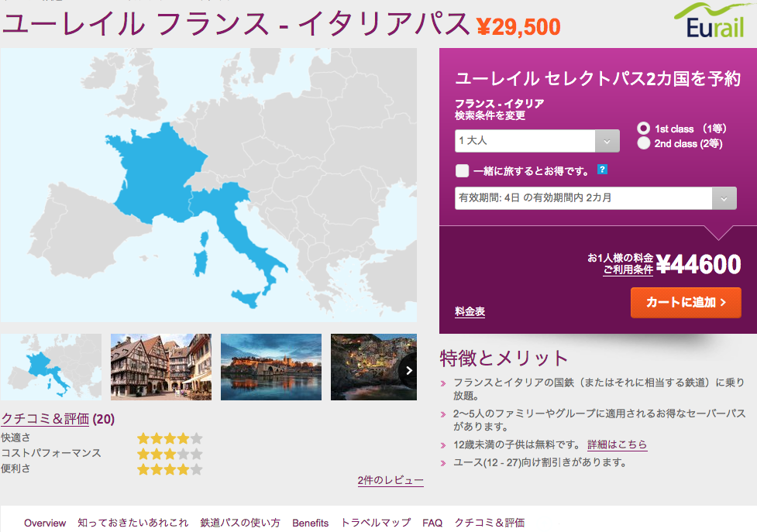757x532 pixels.
Task: Open the 2件のレビュー link
Action: tap(391, 480)
